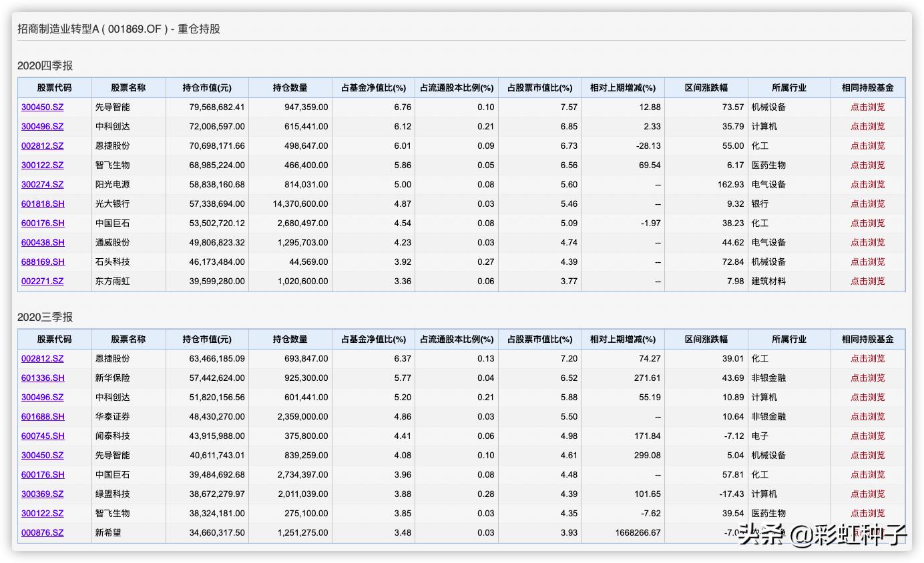Screen dimensions: 924x563
Task: Browse funds holding 绿盟科技 via 点击浏览
Action: [x=867, y=494]
